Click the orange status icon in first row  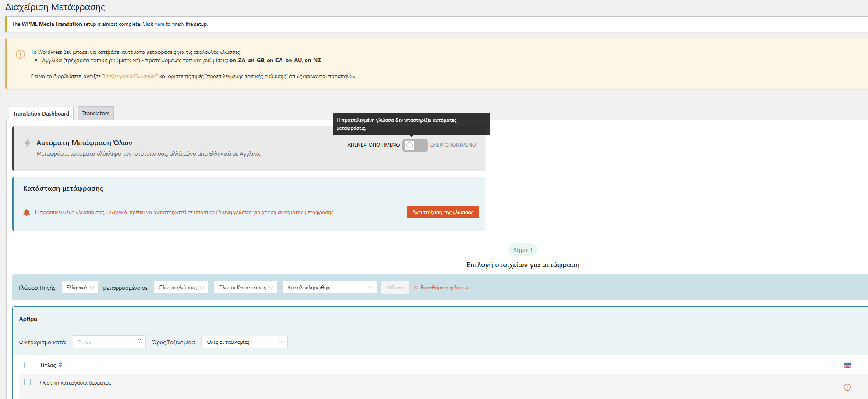point(847,387)
